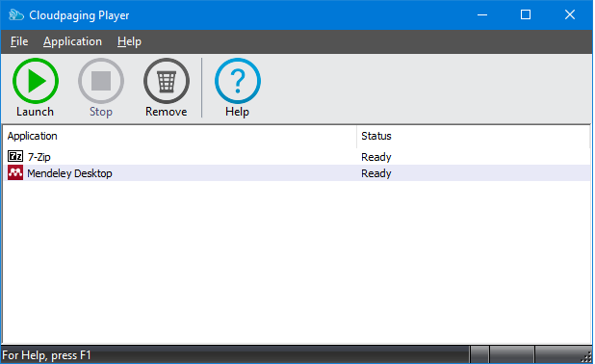The height and width of the screenshot is (364, 595).
Task: Open the Help menu in the menu bar
Action: pyautogui.click(x=129, y=41)
